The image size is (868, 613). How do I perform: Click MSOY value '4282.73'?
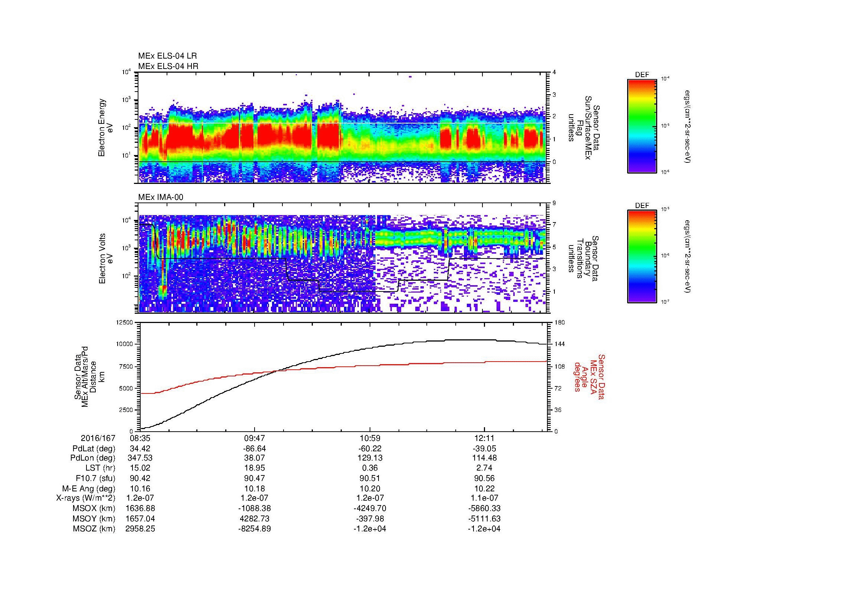[x=255, y=518]
